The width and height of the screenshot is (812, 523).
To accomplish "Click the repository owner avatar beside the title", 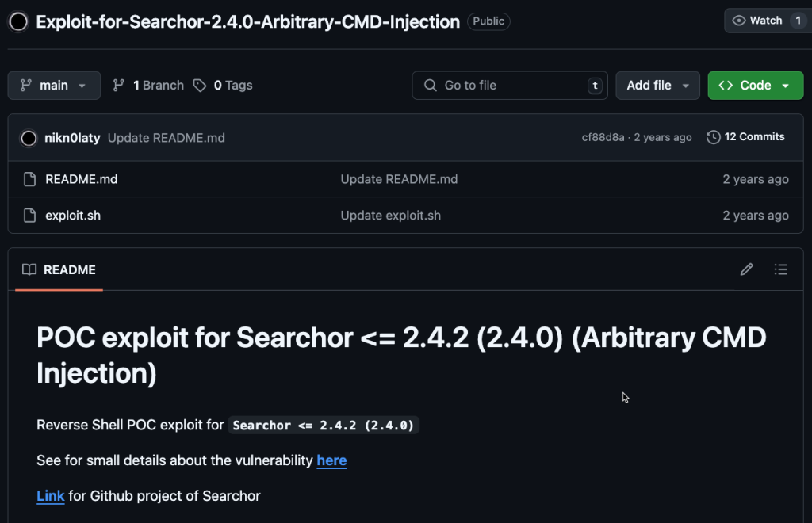I will pos(19,21).
